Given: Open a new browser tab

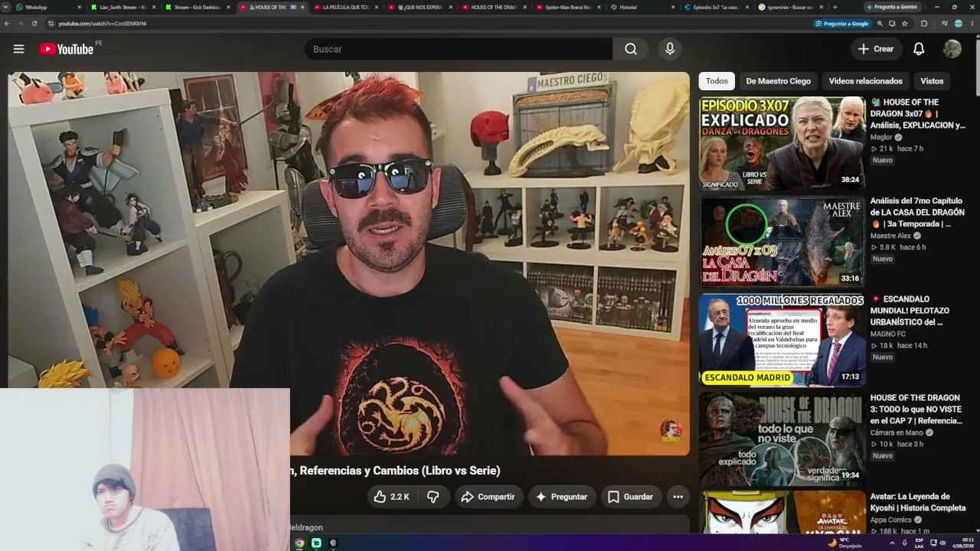Looking at the screenshot, I should 835,7.
